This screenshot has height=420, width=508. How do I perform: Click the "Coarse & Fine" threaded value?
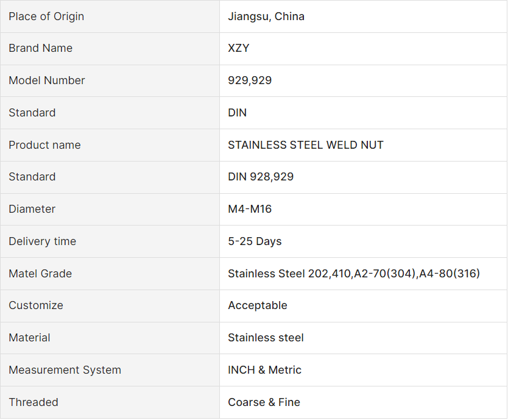pyautogui.click(x=264, y=402)
